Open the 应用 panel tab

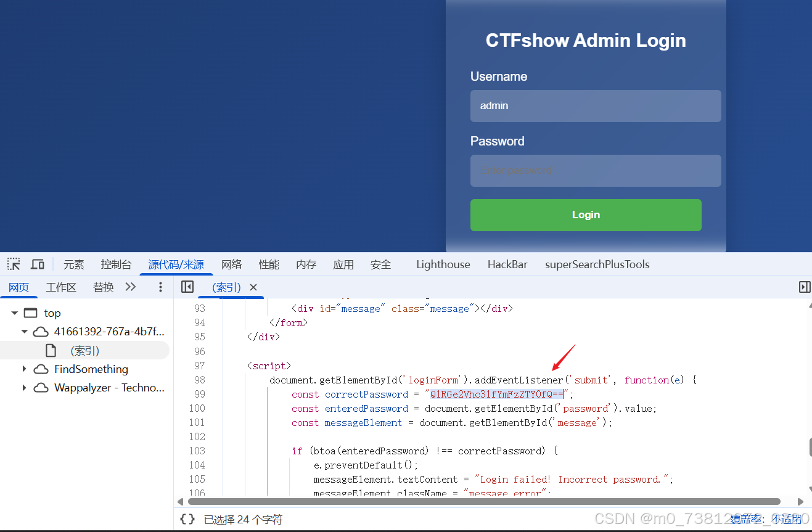[343, 264]
